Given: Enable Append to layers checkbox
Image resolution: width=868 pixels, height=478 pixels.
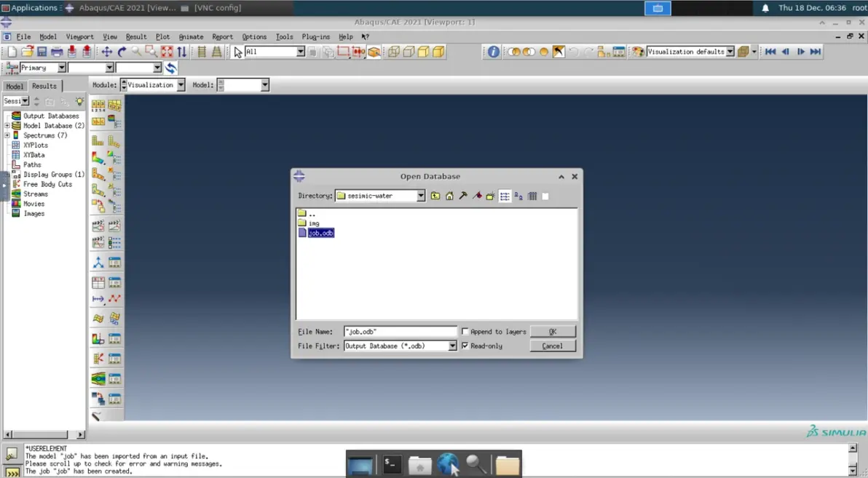Looking at the screenshot, I should coord(465,331).
